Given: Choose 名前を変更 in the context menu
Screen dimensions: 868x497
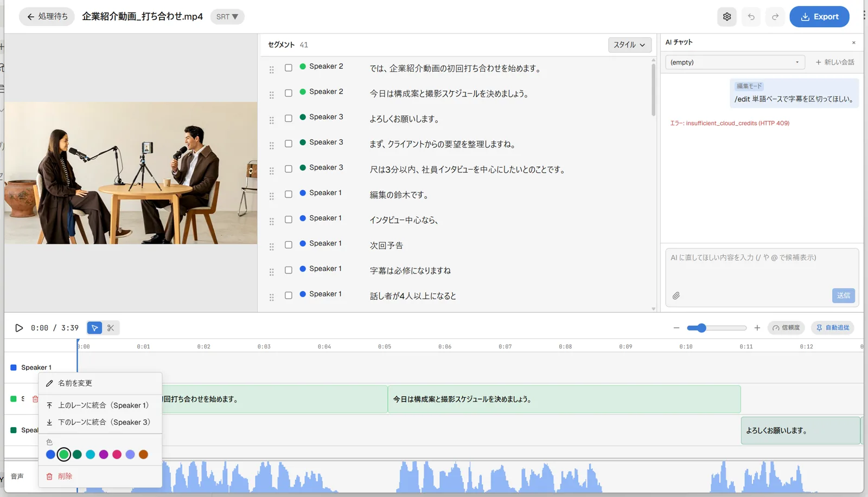Looking at the screenshot, I should pos(100,383).
